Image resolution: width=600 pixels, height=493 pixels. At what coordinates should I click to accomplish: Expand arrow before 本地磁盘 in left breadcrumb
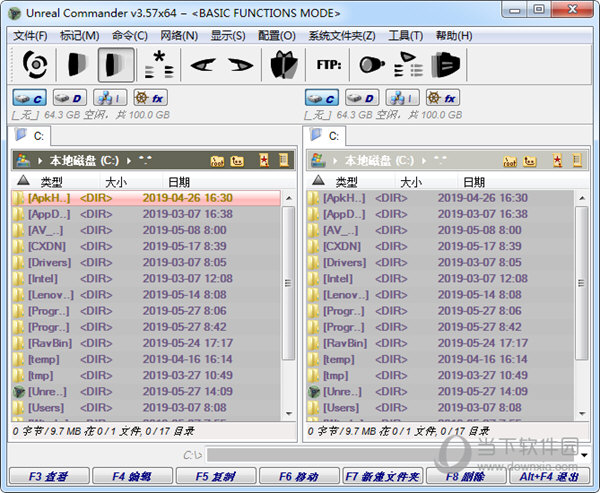(x=40, y=161)
